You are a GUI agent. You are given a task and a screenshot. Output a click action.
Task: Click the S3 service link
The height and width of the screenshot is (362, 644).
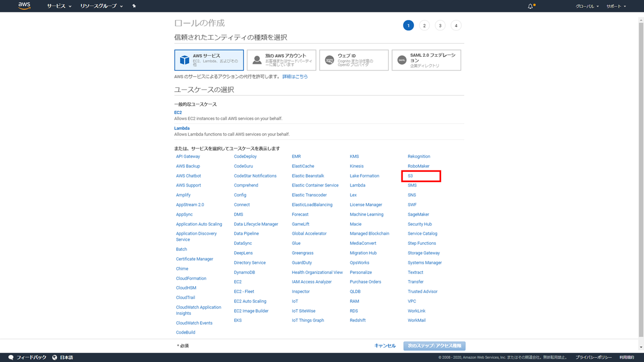coord(411,176)
